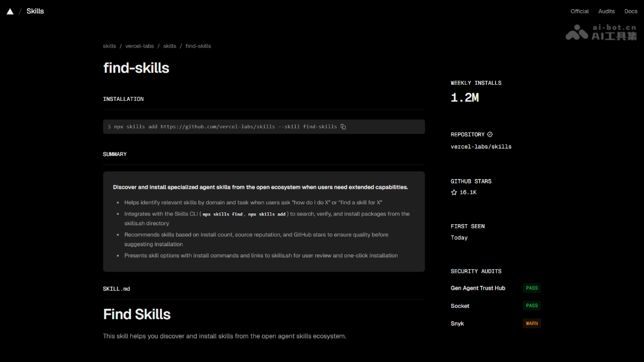Click the 'Find Skills' heading

(x=137, y=314)
